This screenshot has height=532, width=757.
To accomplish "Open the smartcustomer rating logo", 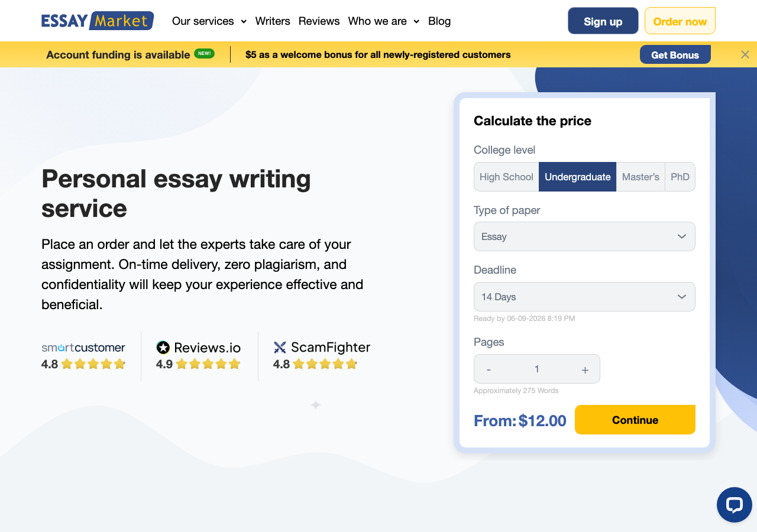I will coord(83,347).
